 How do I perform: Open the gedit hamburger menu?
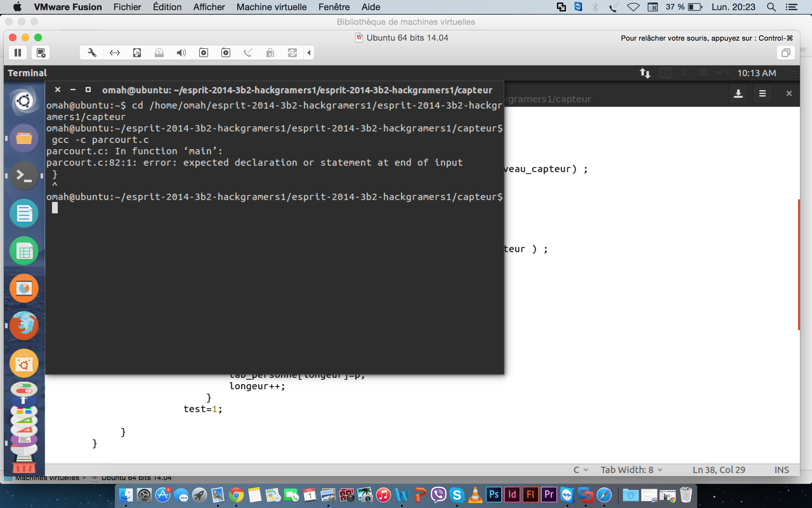click(x=762, y=93)
